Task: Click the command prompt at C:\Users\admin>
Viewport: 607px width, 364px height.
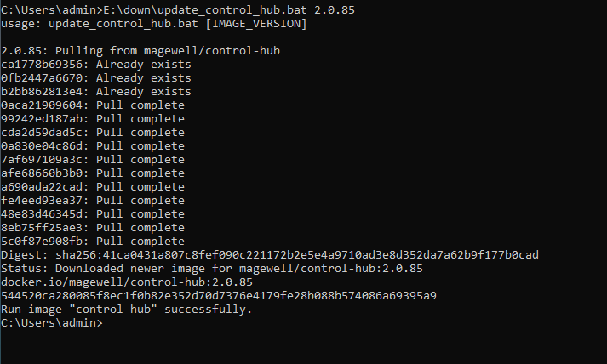Action: 52,323
